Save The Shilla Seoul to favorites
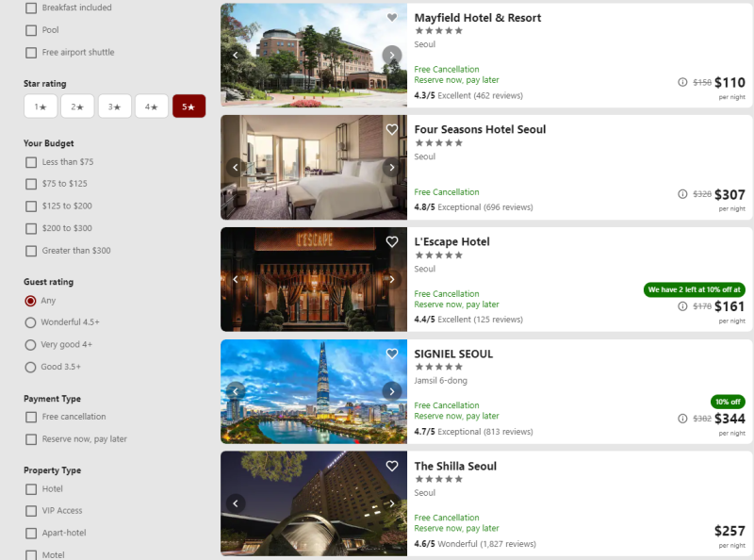Viewport: 754px width, 560px height. [392, 466]
